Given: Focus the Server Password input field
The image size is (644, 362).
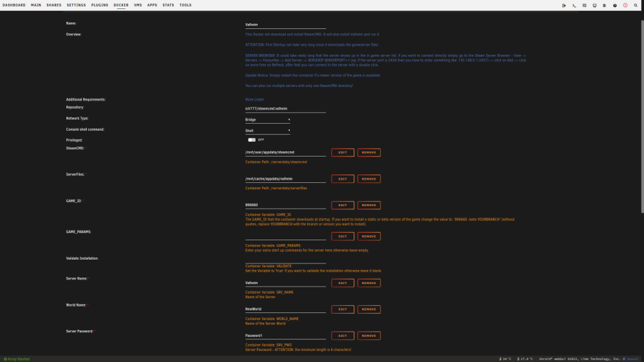Looking at the screenshot, I should tap(285, 336).
